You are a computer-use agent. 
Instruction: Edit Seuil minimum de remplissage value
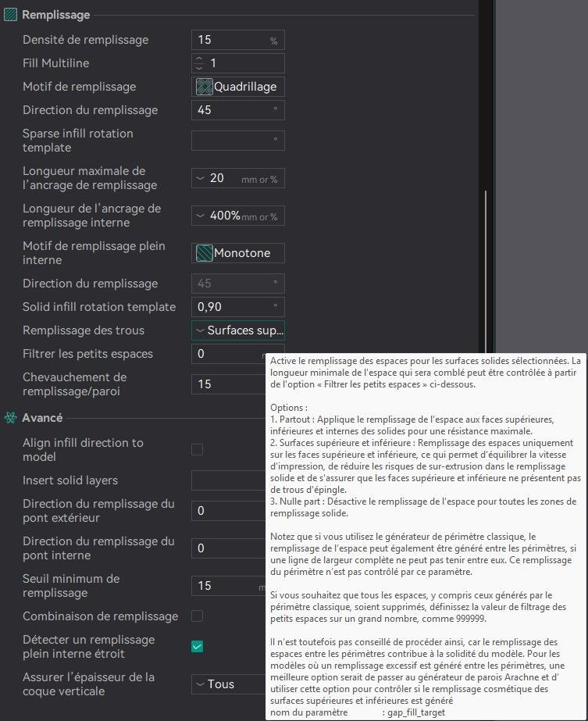[229, 586]
